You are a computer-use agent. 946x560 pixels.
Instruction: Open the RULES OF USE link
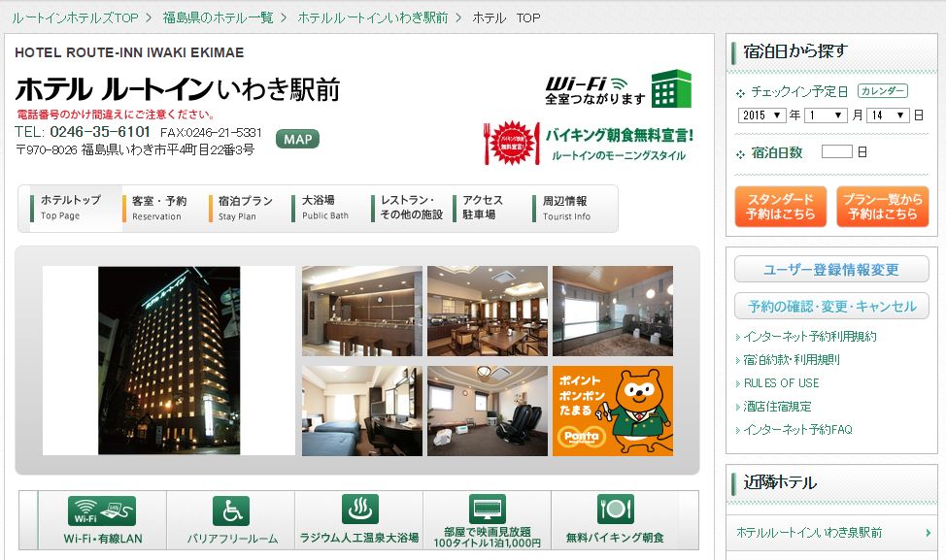click(x=781, y=383)
